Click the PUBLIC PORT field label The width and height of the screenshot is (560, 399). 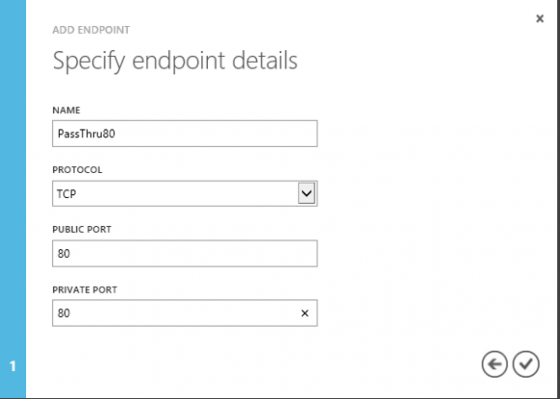82,230
